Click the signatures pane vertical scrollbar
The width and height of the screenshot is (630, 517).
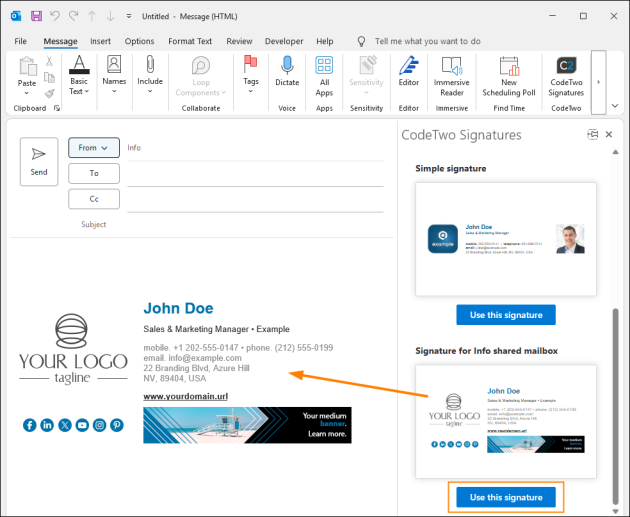coord(615,406)
